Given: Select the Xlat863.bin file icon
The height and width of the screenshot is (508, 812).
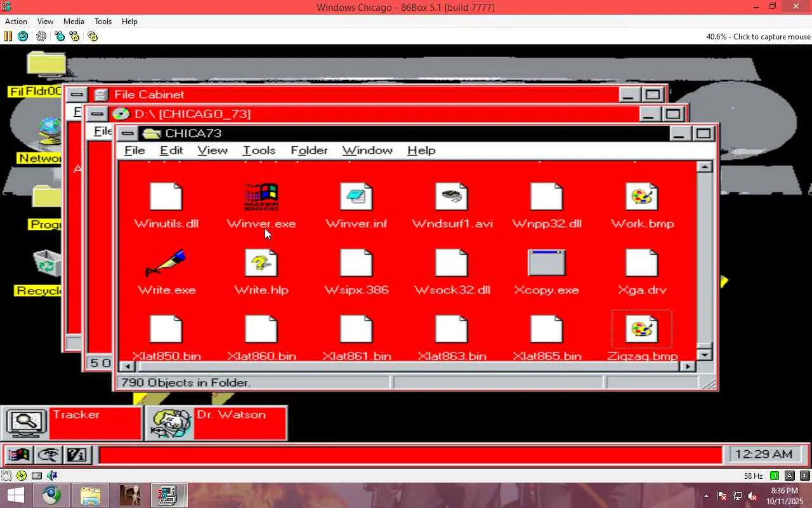Looking at the screenshot, I should pyautogui.click(x=452, y=329).
